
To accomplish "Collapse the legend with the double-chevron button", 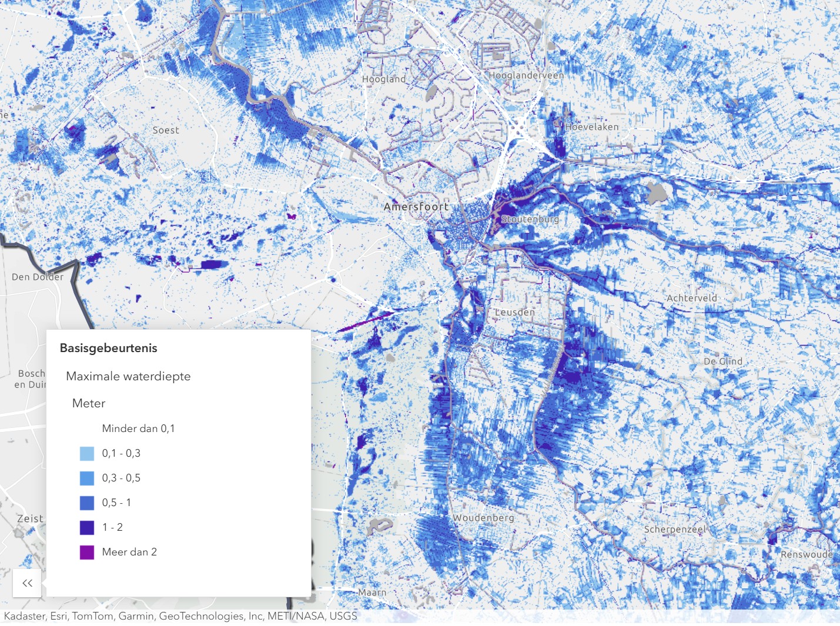I will tap(27, 583).
